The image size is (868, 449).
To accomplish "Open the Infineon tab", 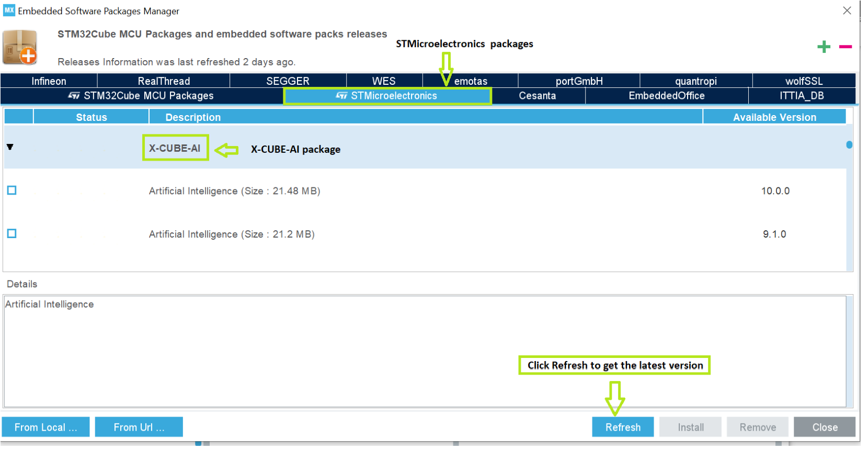I will (x=49, y=81).
